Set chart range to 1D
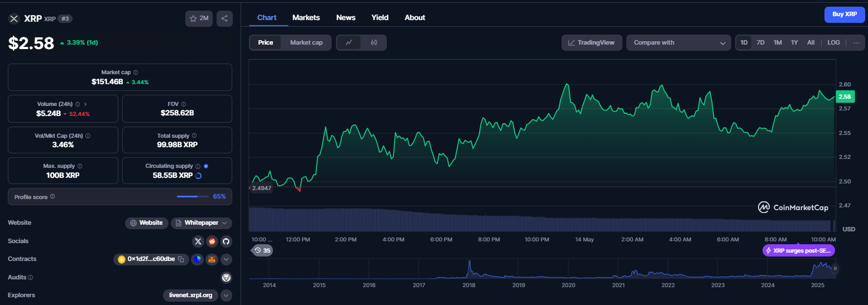 coord(744,42)
